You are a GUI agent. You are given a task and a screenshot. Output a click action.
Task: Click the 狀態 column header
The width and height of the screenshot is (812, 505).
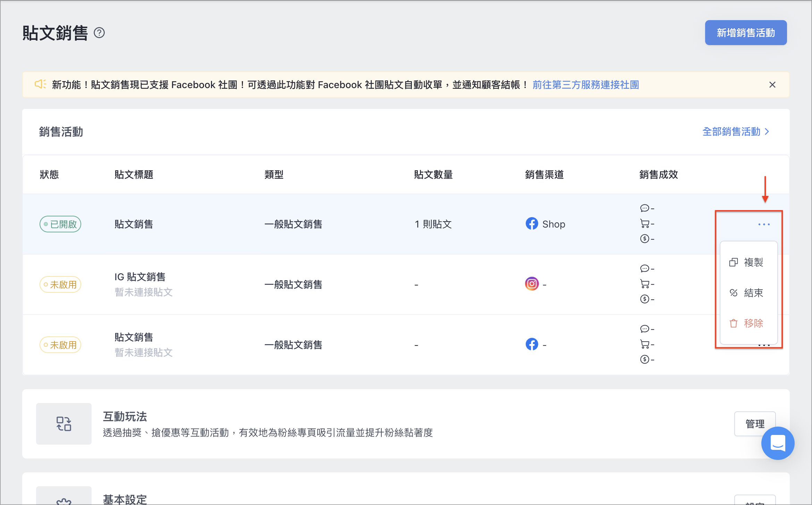(49, 174)
